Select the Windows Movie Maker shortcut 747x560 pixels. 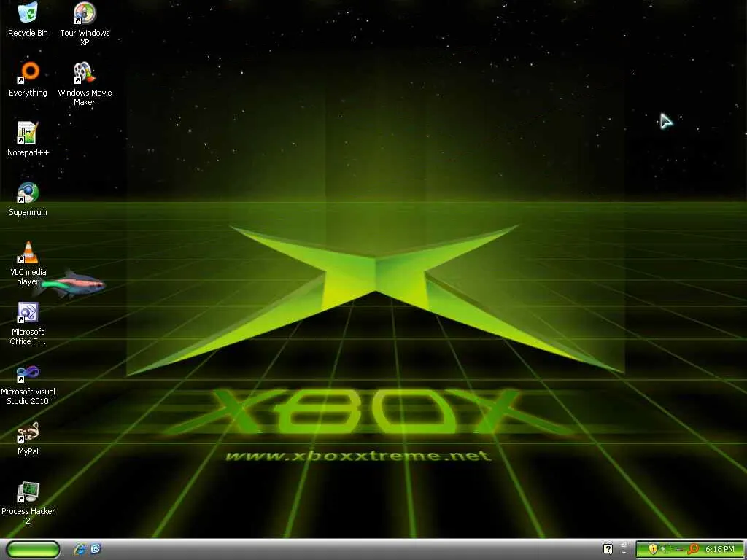85,84
